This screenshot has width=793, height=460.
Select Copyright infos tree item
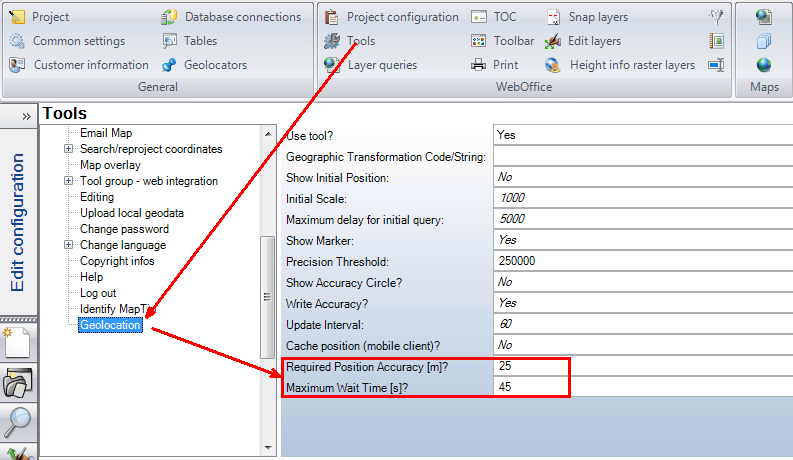click(x=117, y=261)
